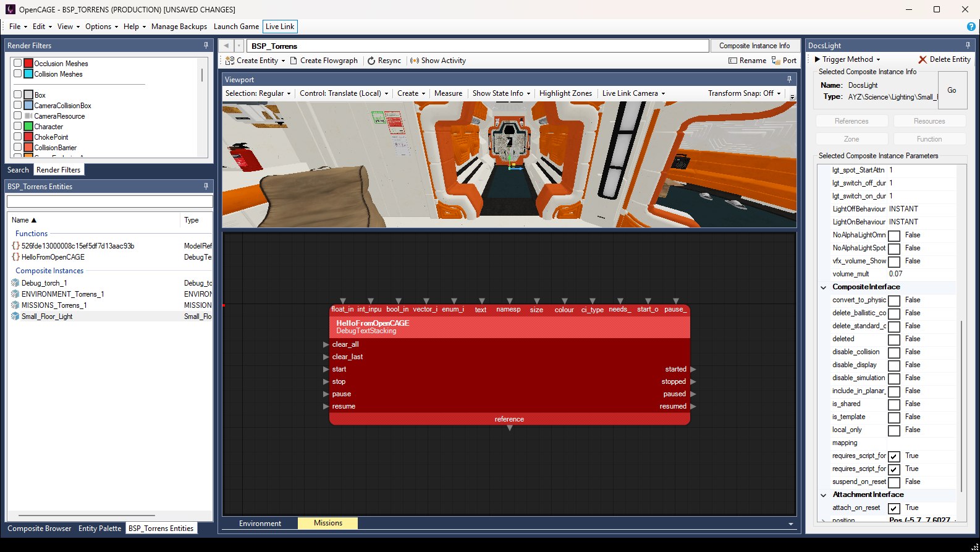Viewport: 980px width, 552px height.
Task: Check the deleted parameter checkbox
Action: [894, 339]
